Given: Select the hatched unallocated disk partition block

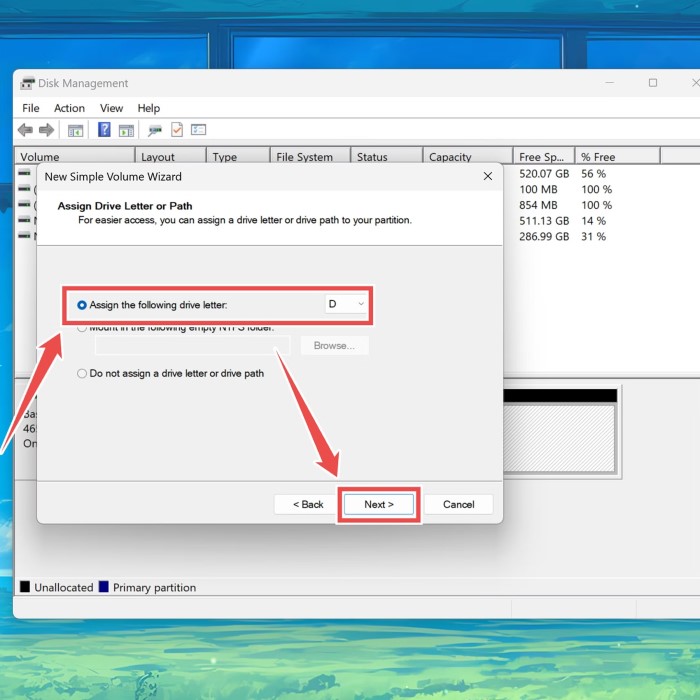Looking at the screenshot, I should [x=560, y=438].
